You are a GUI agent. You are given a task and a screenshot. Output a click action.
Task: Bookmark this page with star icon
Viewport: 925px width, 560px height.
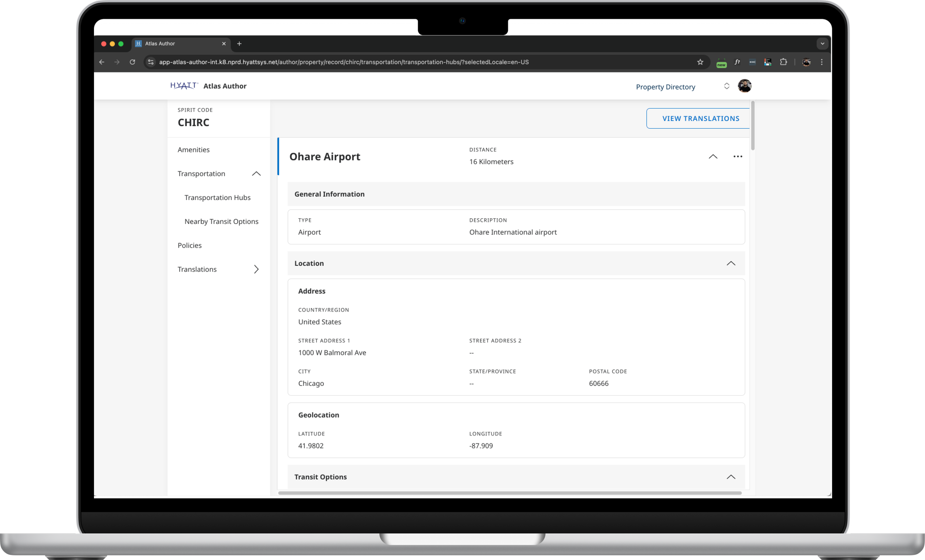[700, 62]
